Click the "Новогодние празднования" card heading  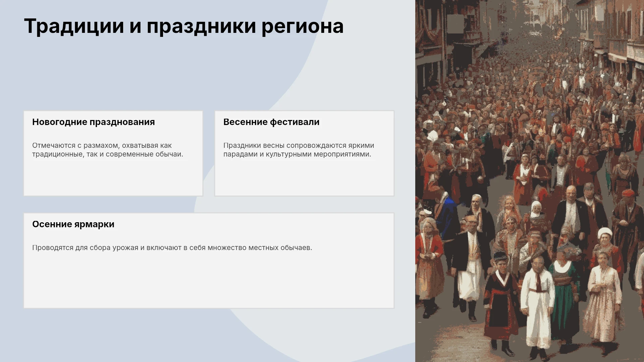click(94, 122)
